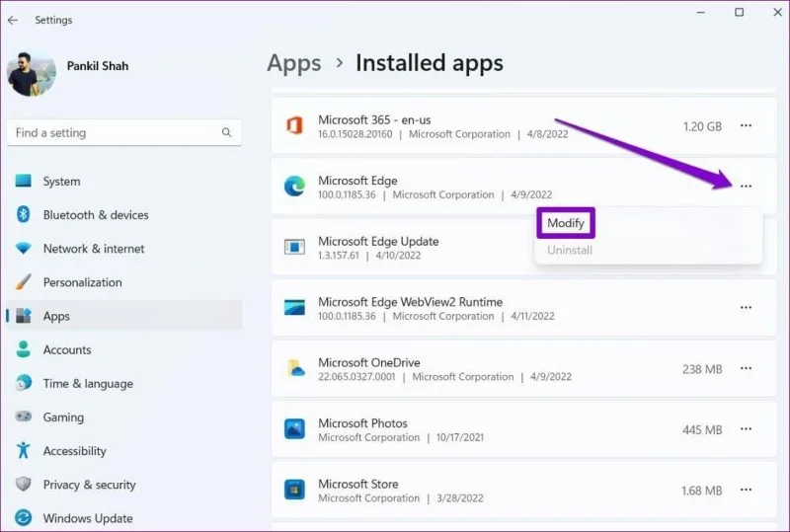Open options menu for Microsoft Edge
Screen dimensions: 790x532
point(746,187)
